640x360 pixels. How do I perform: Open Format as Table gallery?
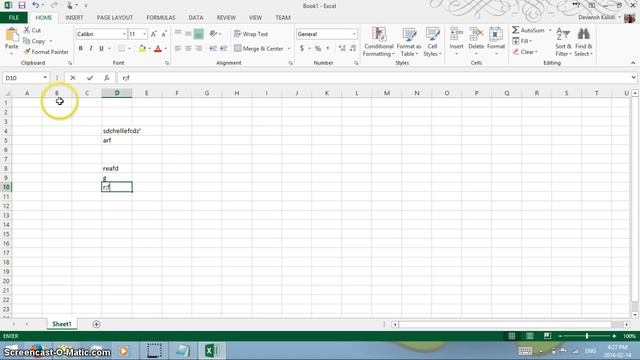tap(409, 42)
